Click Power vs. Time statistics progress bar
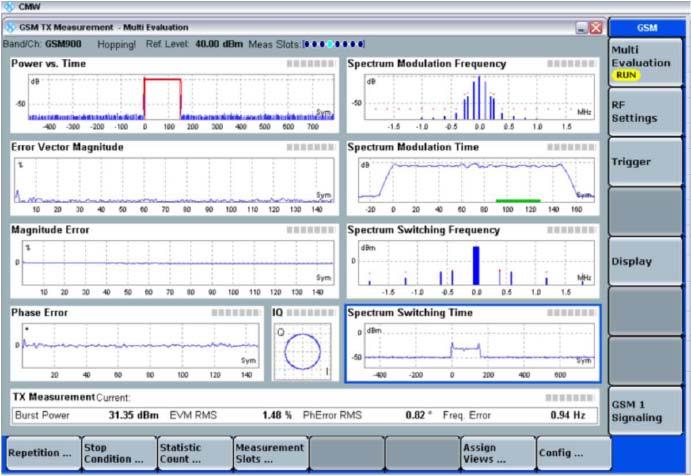Image resolution: width=691 pixels, height=476 pixels. point(311,64)
